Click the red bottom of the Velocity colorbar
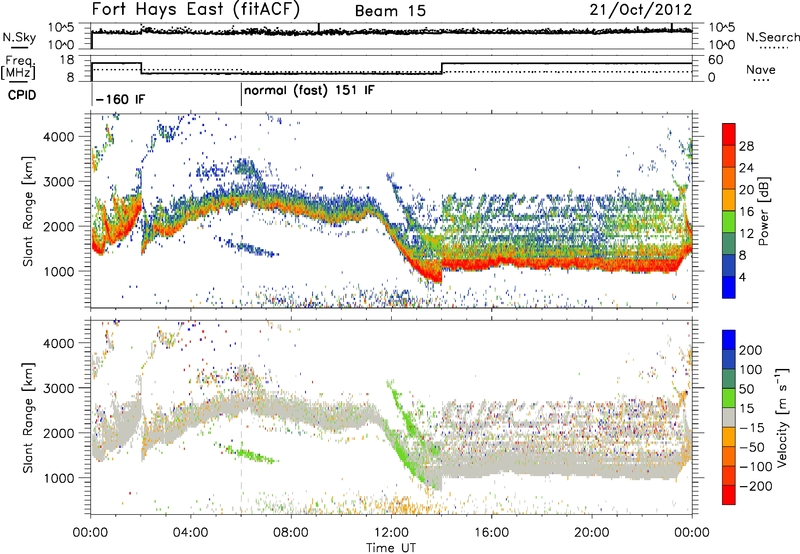The image size is (800, 554). click(x=729, y=495)
